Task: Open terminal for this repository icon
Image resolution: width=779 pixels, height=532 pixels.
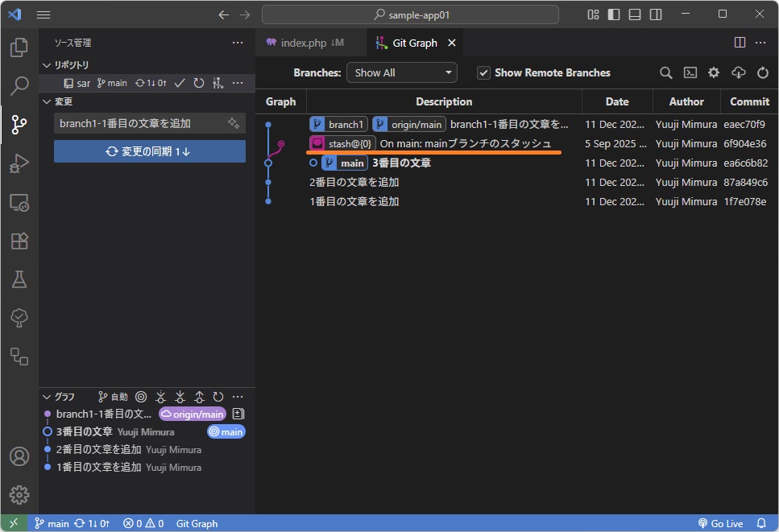Action: 690,73
